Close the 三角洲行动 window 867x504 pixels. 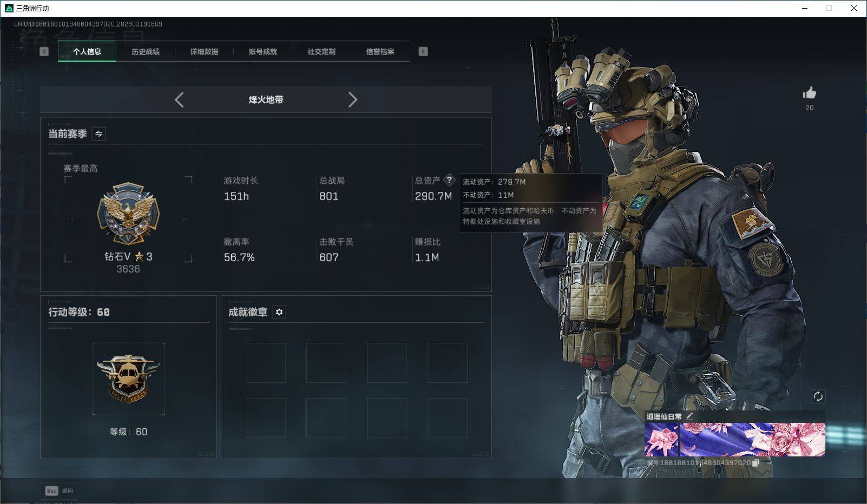pyautogui.click(x=854, y=8)
